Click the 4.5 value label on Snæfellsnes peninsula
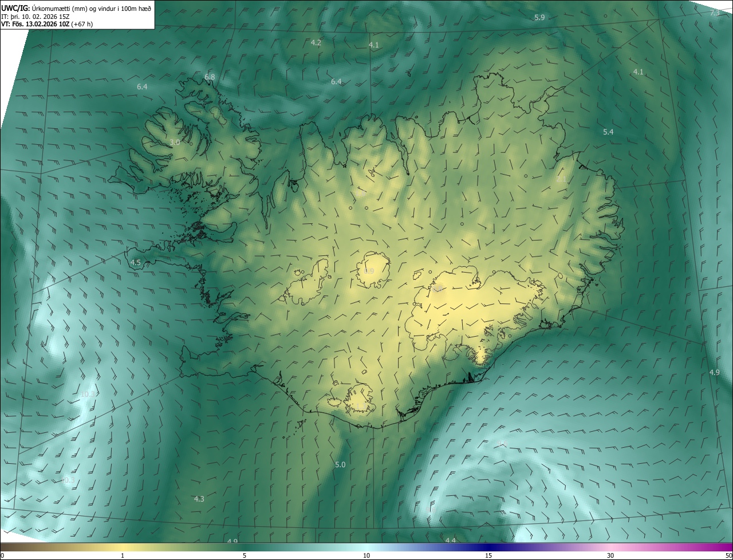The width and height of the screenshot is (733, 560). click(136, 263)
